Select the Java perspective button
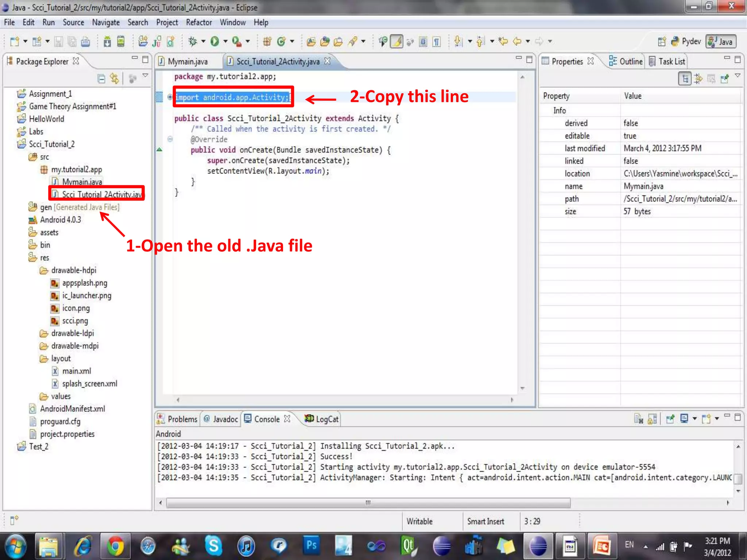 tap(721, 42)
